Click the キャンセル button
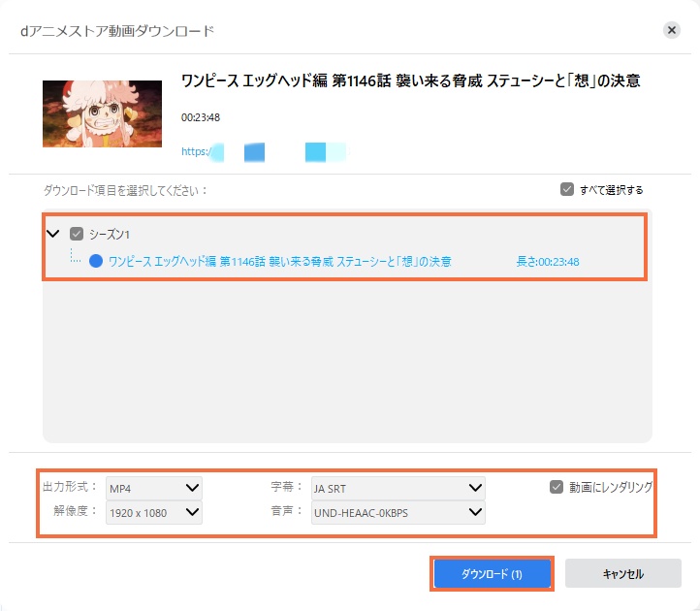Image resolution: width=700 pixels, height=611 pixels. tap(617, 574)
